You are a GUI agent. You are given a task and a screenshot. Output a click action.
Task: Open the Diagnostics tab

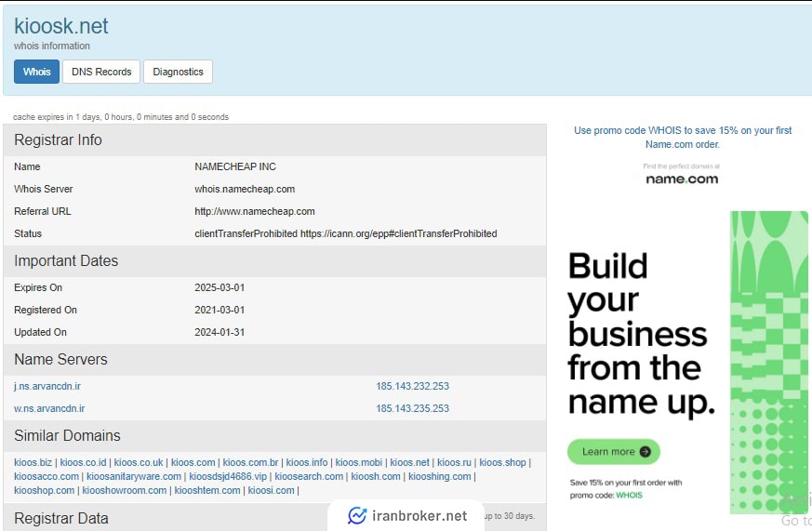[179, 72]
